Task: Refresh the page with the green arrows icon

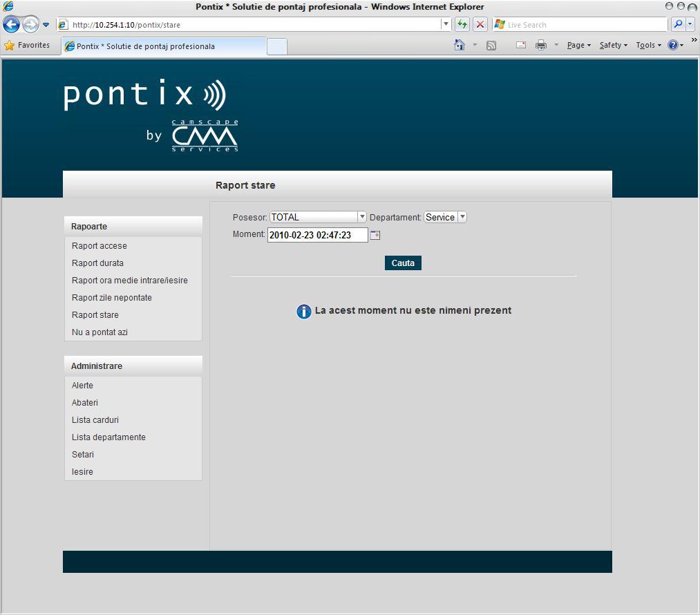Action: [x=462, y=25]
